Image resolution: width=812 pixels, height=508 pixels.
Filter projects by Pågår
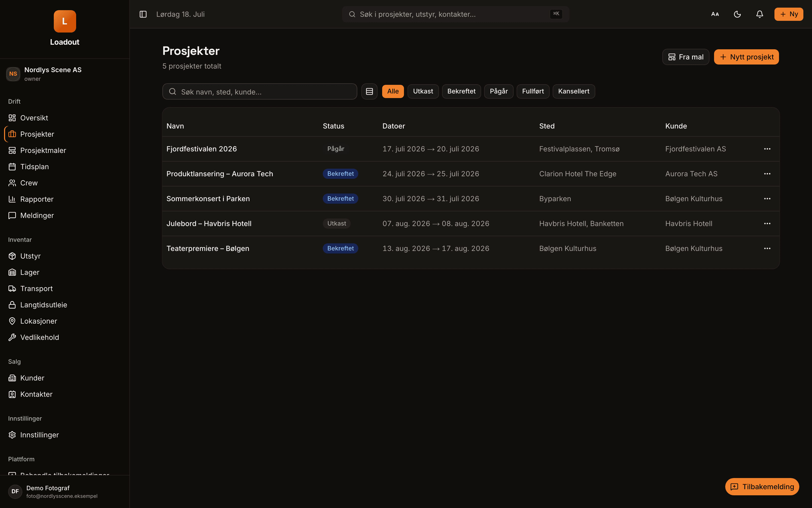pyautogui.click(x=499, y=91)
